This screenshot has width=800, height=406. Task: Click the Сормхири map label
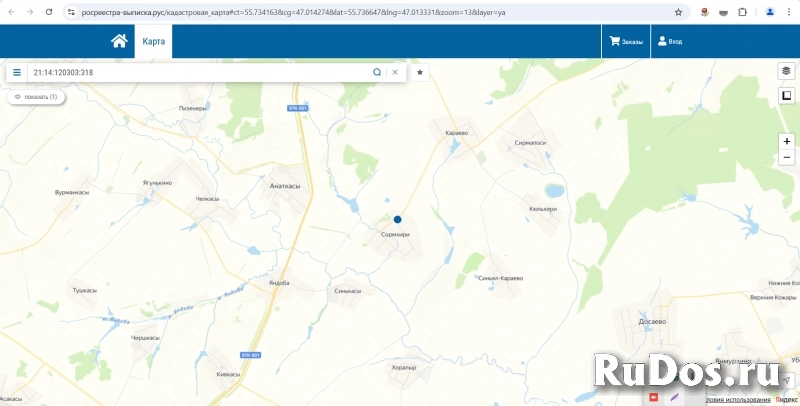(395, 235)
